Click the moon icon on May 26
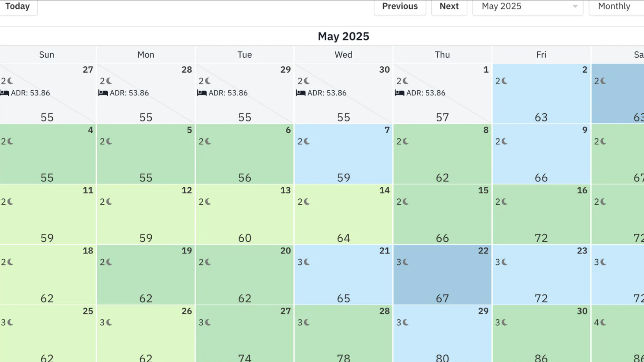Viewport: 644px width, 362px height. click(x=109, y=322)
